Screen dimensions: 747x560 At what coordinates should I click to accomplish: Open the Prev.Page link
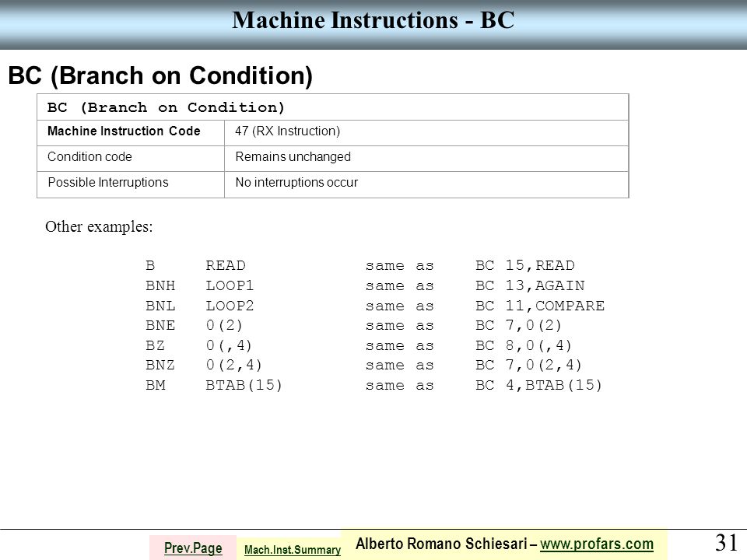193,548
